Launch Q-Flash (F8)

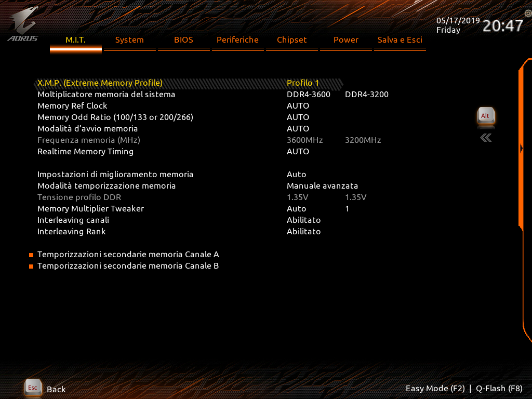pyautogui.click(x=499, y=389)
